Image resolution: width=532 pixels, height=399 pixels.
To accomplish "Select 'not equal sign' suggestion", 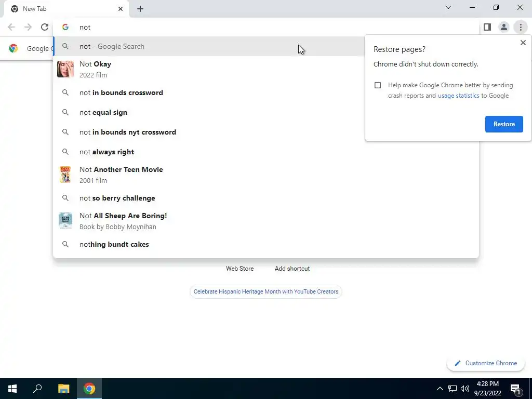I will click(266, 112).
